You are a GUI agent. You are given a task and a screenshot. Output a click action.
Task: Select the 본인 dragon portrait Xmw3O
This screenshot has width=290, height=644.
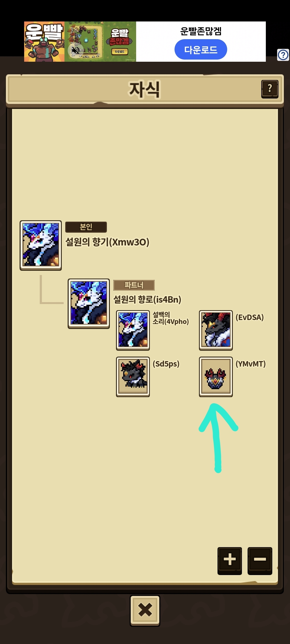coord(41,245)
